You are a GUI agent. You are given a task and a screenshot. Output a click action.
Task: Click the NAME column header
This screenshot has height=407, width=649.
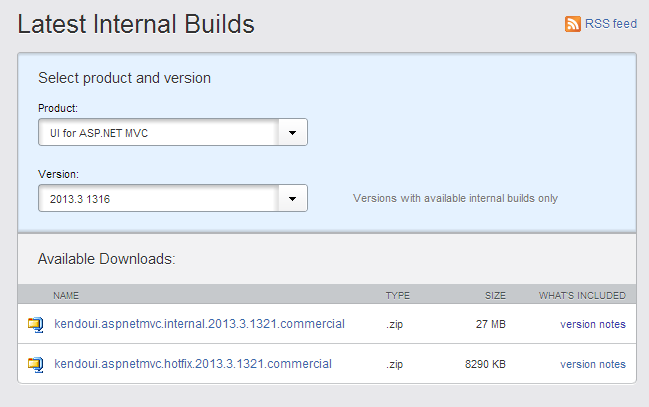click(x=66, y=295)
